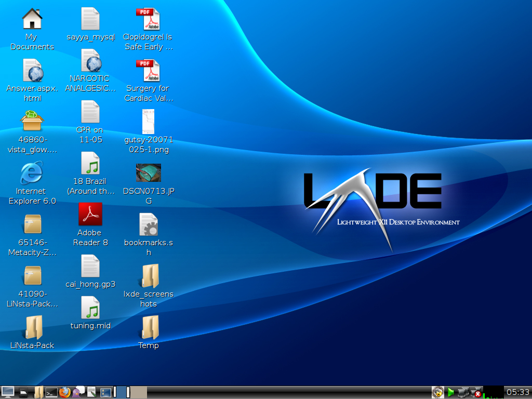Viewport: 532px width, 399px height.
Task: Toggle show desktop with the first taskbar icon
Action: pos(8,392)
